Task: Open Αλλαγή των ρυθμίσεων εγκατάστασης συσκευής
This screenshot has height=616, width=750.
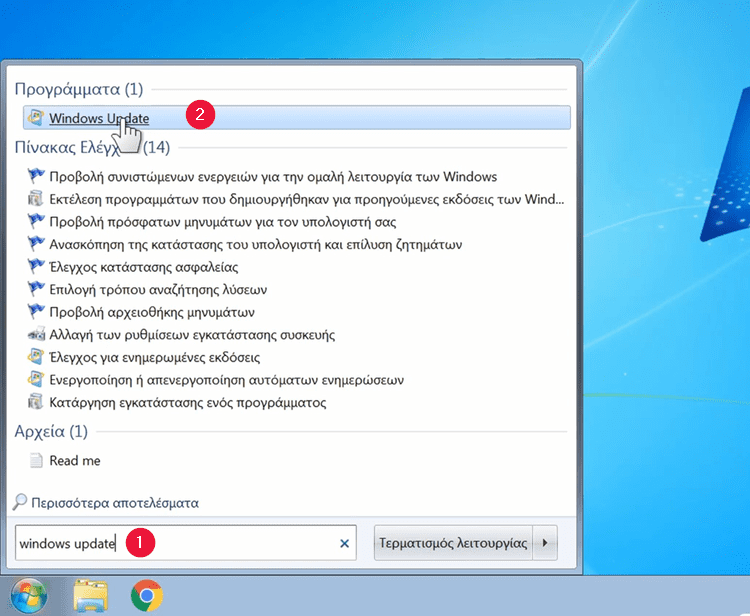Action: pos(192,334)
